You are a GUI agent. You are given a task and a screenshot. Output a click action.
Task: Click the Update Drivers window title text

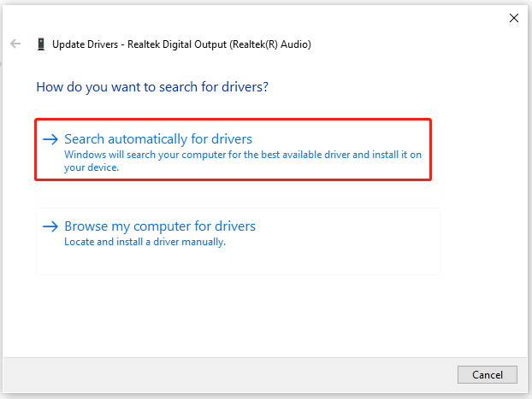click(x=181, y=44)
